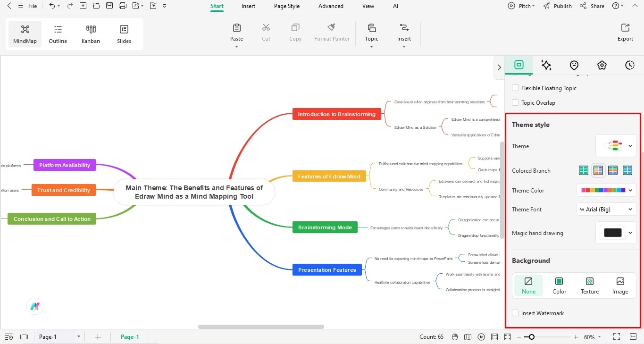Click the Cut toolbar button
Image resolution: width=644 pixels, height=344 pixels.
tap(266, 33)
